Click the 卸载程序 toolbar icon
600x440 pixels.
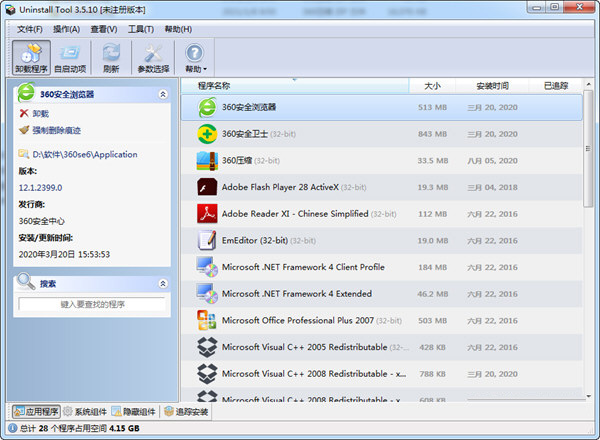[32, 57]
